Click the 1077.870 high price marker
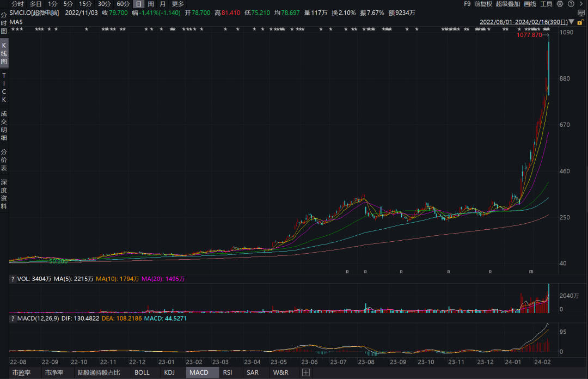The height and width of the screenshot is (379, 588). 529,35
